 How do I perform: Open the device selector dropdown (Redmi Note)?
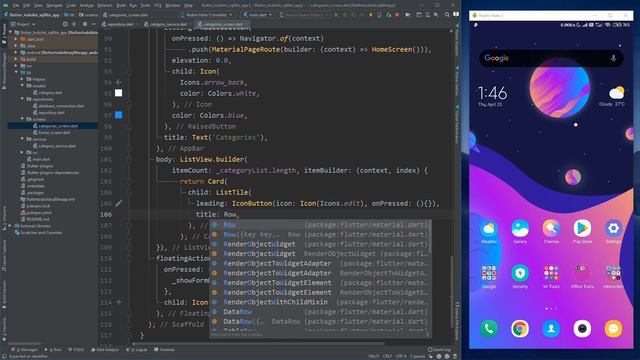point(206,15)
